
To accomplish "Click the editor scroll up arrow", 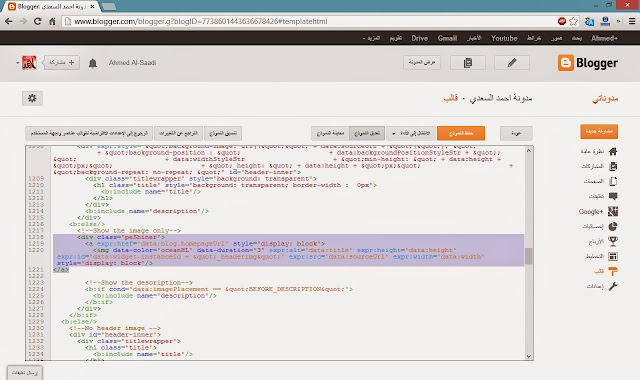I will 529,151.
